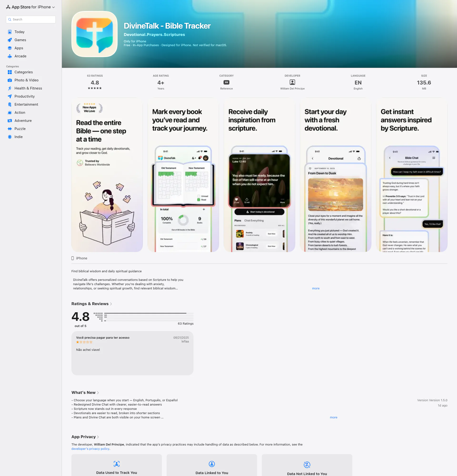This screenshot has width=457, height=476.
Task: Open the 'Read the entire Bible' screenshot
Action: [x=107, y=175]
